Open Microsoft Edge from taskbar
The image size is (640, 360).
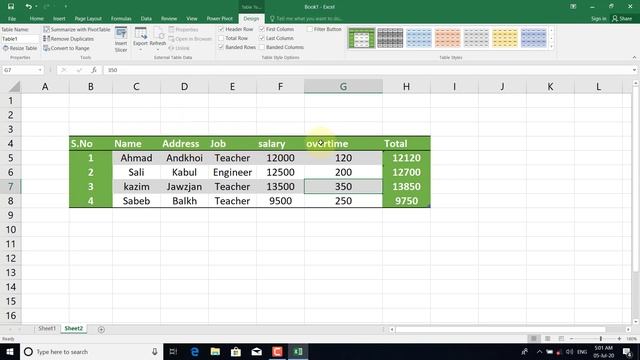pos(195,351)
